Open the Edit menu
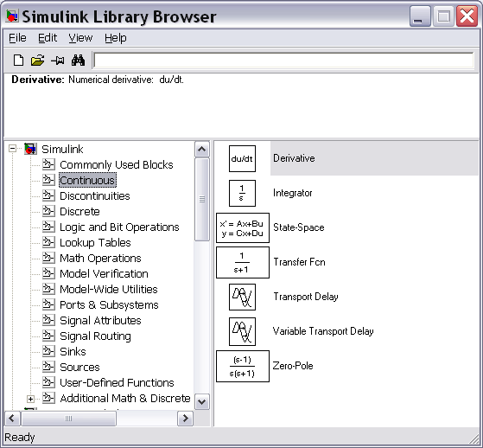This screenshot has width=483, height=448. tap(48, 38)
